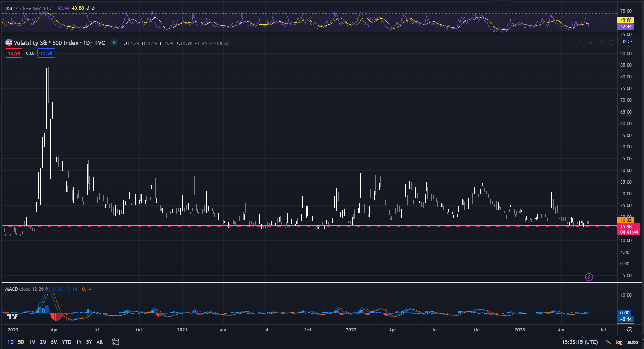The width and height of the screenshot is (644, 349).
Task: Open chart settings gear icon
Action: click(630, 330)
